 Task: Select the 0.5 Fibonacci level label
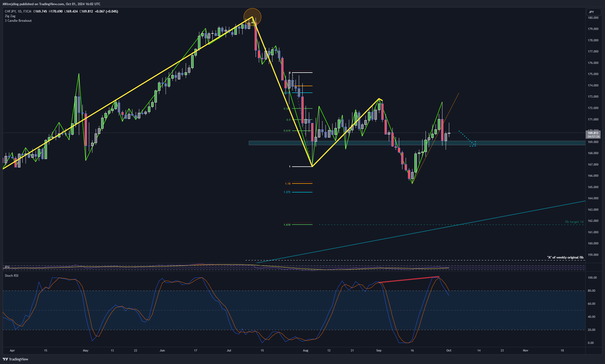click(x=288, y=120)
